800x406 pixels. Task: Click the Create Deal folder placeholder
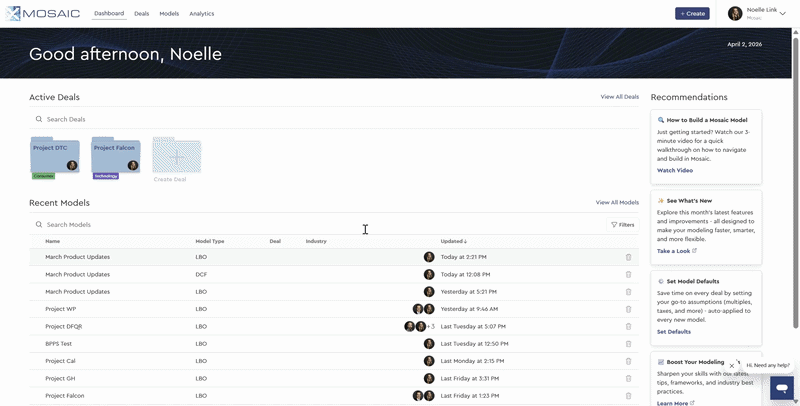[x=177, y=156]
